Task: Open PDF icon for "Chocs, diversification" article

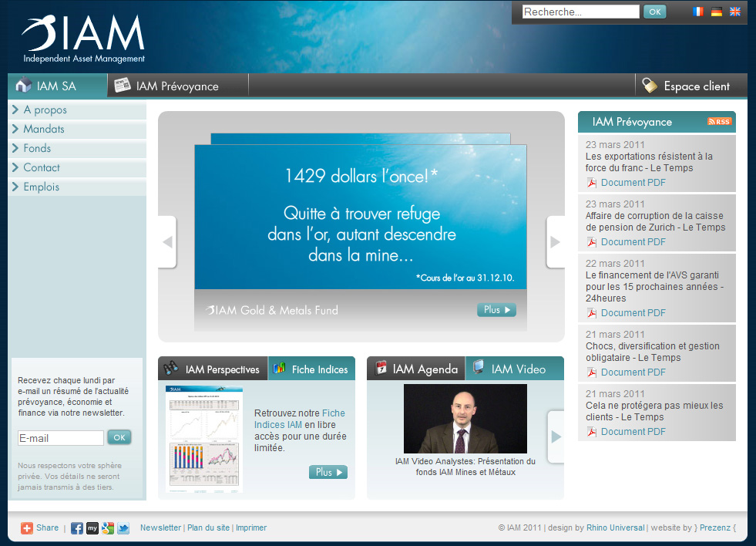Action: pyautogui.click(x=592, y=372)
